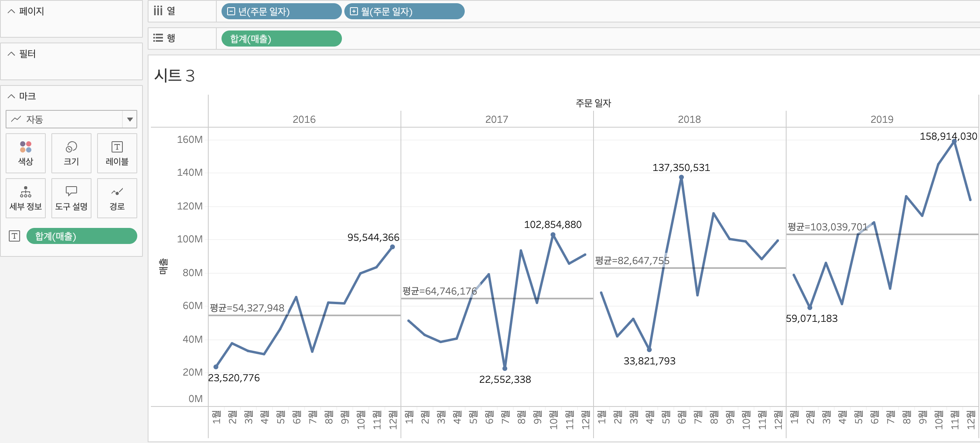This screenshot has height=443, width=980.
Task: Click the text label icon beside 합계(매출) in Marks
Action: (14, 236)
